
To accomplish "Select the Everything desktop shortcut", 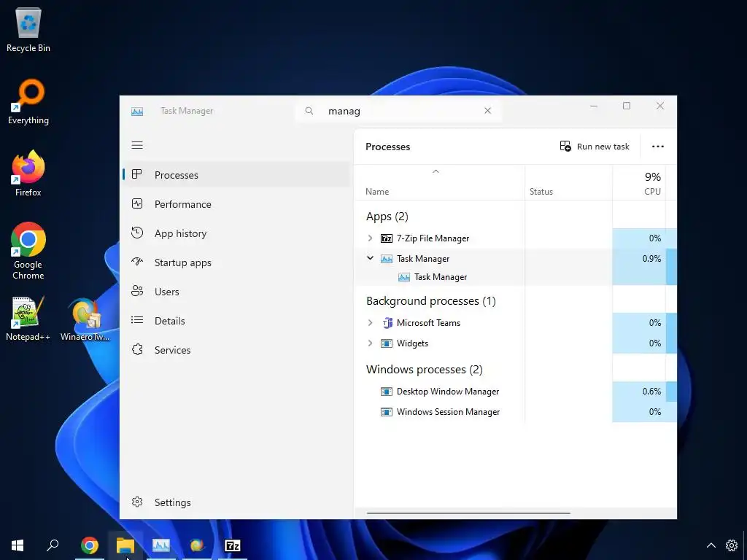I will coord(28,102).
